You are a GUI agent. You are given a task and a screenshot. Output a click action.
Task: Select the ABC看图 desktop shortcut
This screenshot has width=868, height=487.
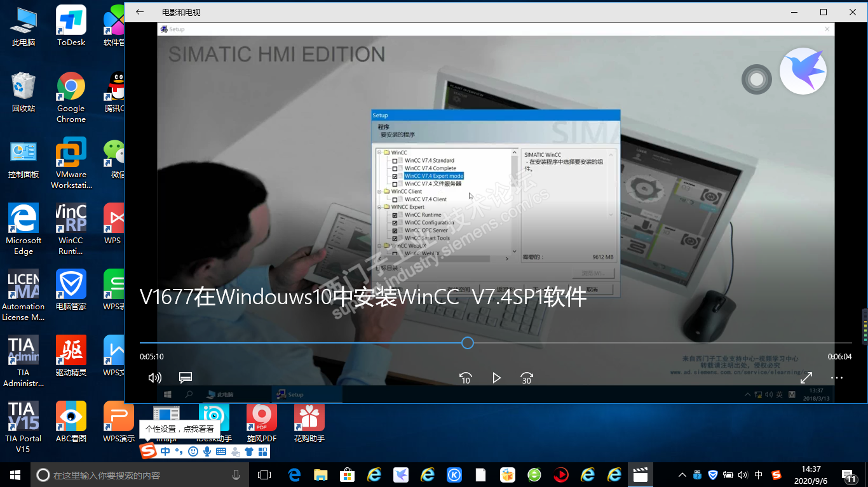click(71, 423)
